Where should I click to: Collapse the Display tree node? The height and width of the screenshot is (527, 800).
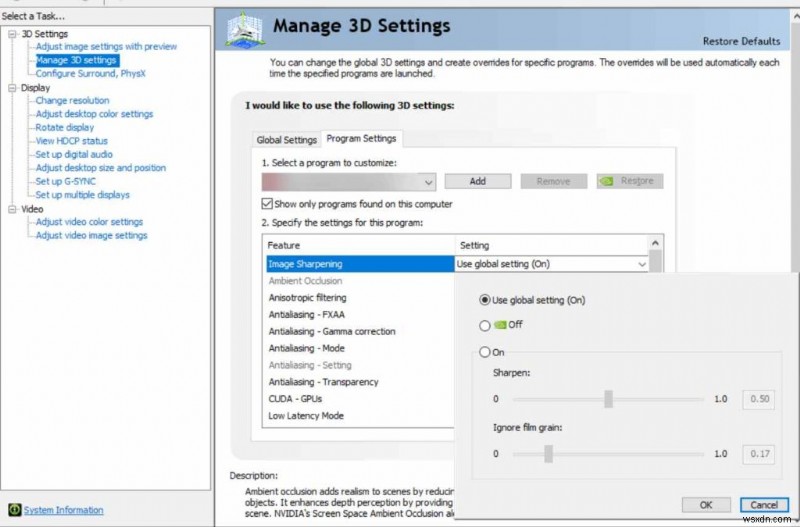12,88
